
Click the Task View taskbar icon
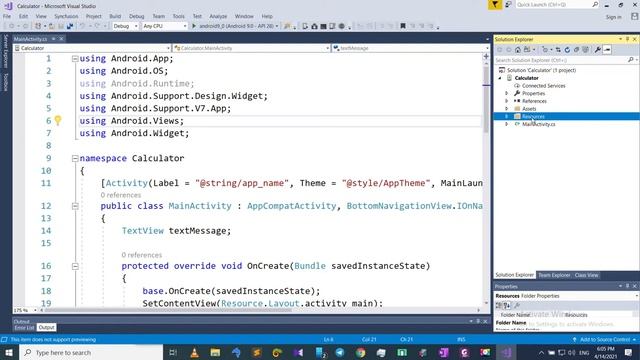[173, 352]
